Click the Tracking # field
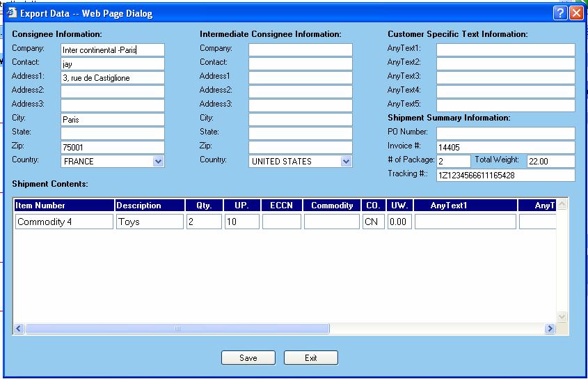The height and width of the screenshot is (379, 588). [505, 175]
